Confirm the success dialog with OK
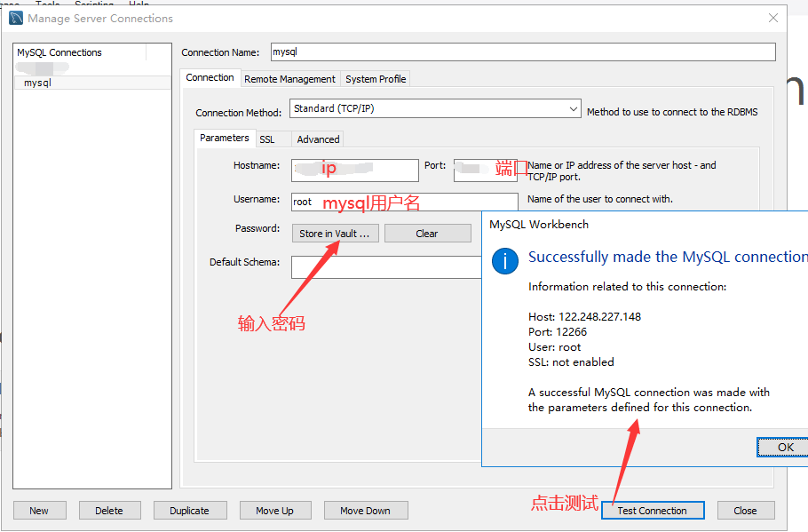This screenshot has height=532, width=808. (x=783, y=447)
